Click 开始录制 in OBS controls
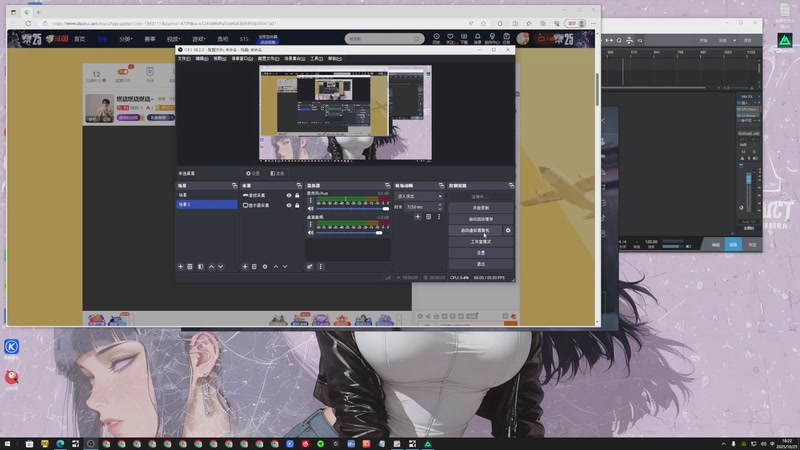The image size is (800, 450). click(481, 208)
